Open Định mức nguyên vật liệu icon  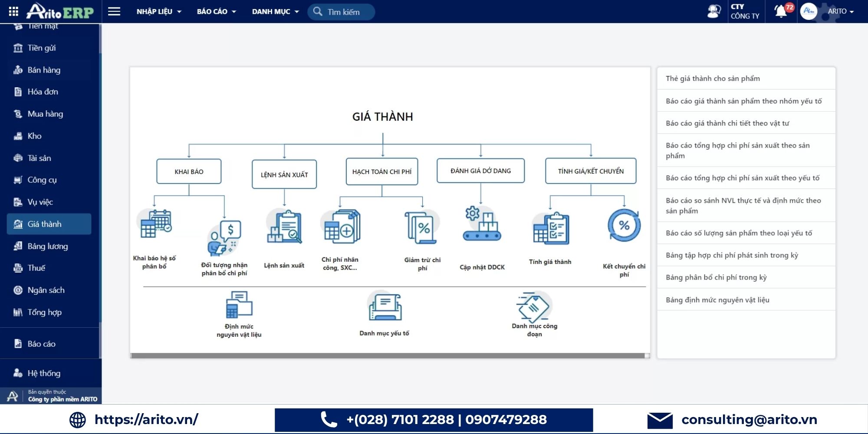pyautogui.click(x=239, y=305)
